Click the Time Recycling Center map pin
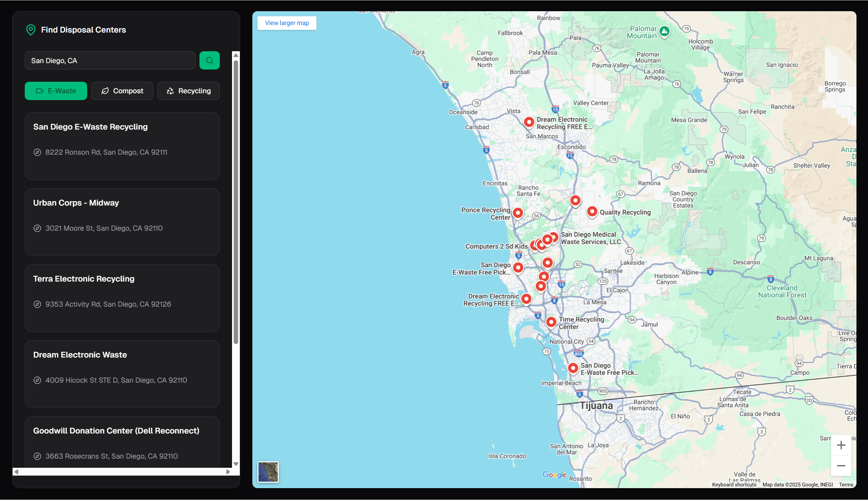 (x=551, y=322)
